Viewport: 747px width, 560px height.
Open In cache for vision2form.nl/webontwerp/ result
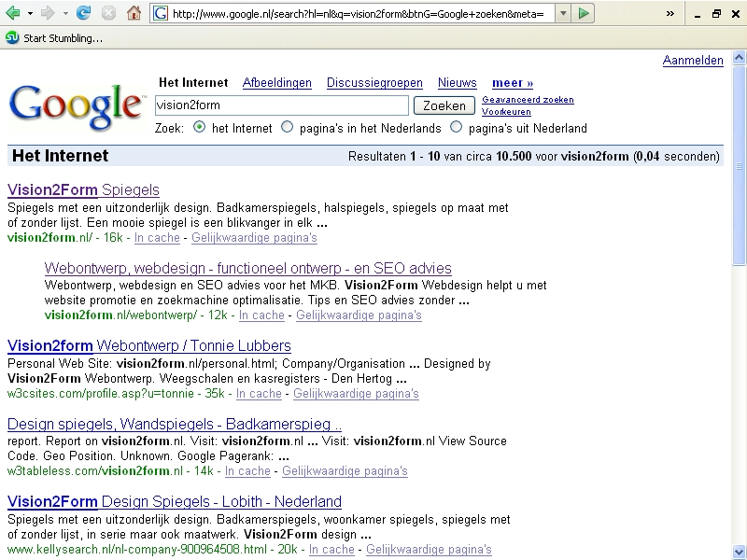pyautogui.click(x=261, y=315)
